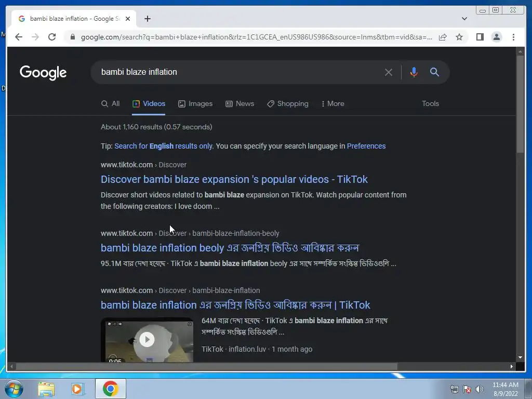Clear the search box text
Viewport: 532px width, 399px height.
tap(389, 72)
